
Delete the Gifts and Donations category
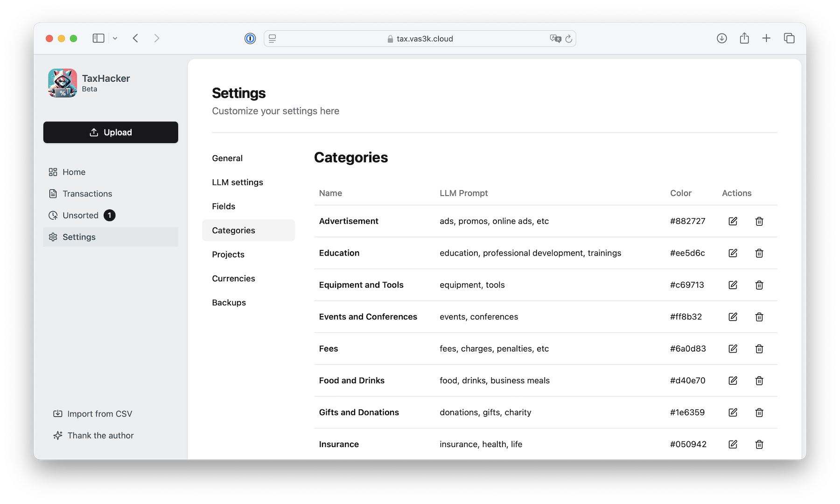click(759, 412)
